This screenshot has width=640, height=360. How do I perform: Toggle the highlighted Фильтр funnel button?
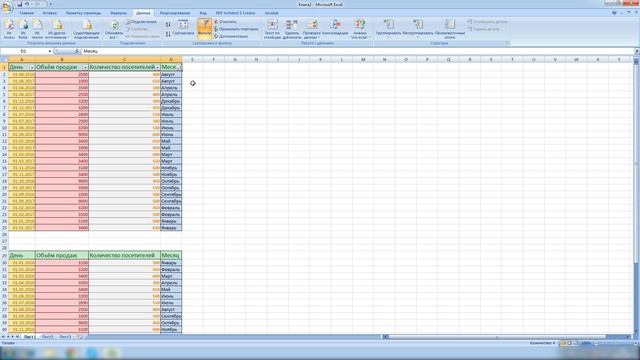(x=204, y=29)
